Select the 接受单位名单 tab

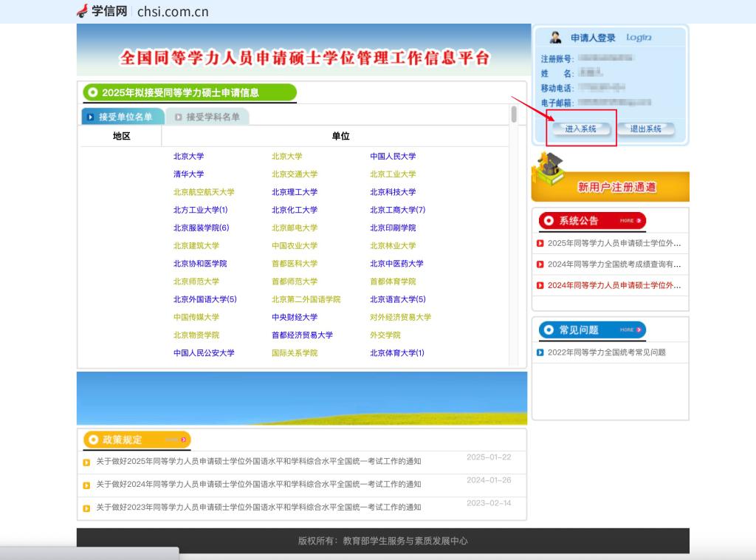[122, 117]
